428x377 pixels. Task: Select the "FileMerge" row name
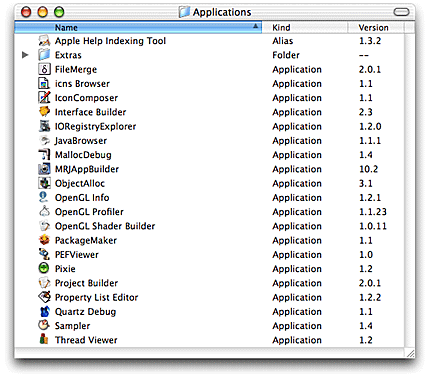pos(76,69)
